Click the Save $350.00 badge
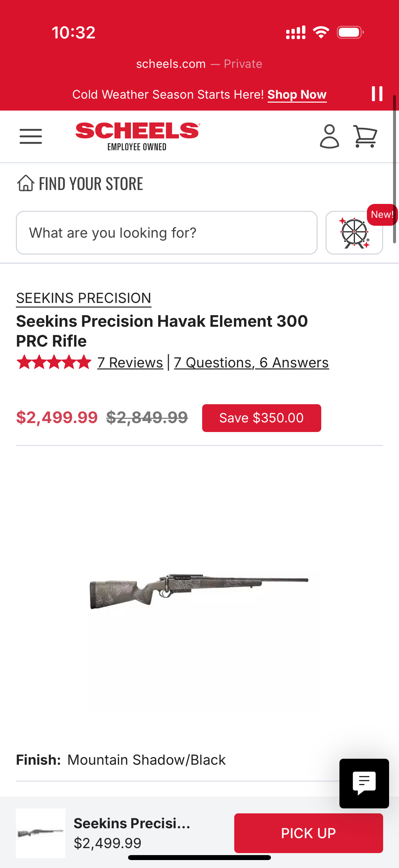Viewport: 399px width, 868px height. [x=261, y=418]
